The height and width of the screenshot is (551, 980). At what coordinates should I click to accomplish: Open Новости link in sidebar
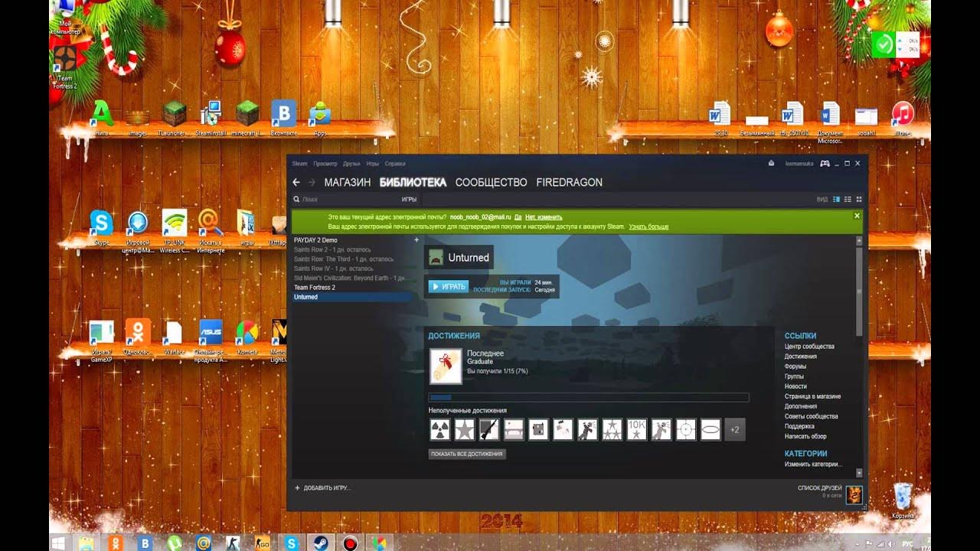(795, 386)
